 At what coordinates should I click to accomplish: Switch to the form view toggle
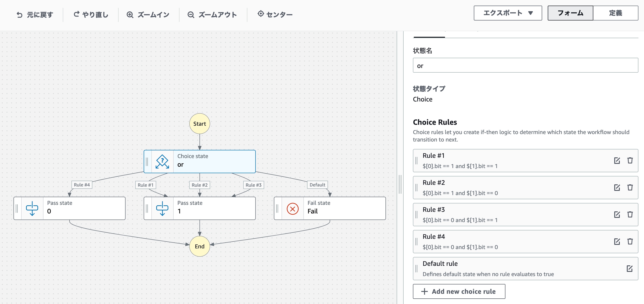pos(570,13)
